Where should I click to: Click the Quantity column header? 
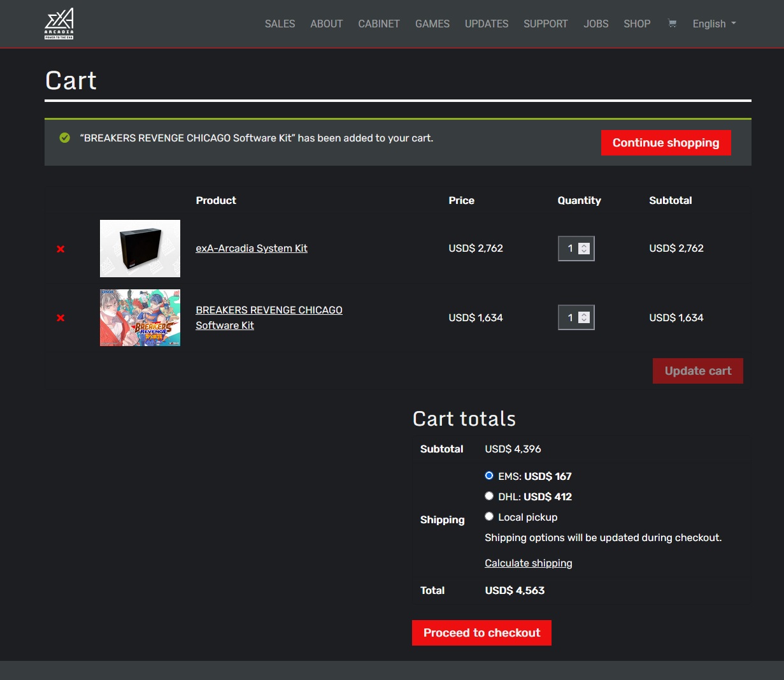[579, 201]
